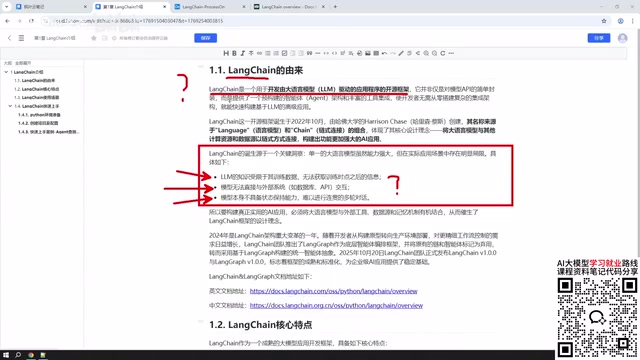
Task: Switch to the LangChain-ProcessOn browser tab
Action: [x=203, y=7]
